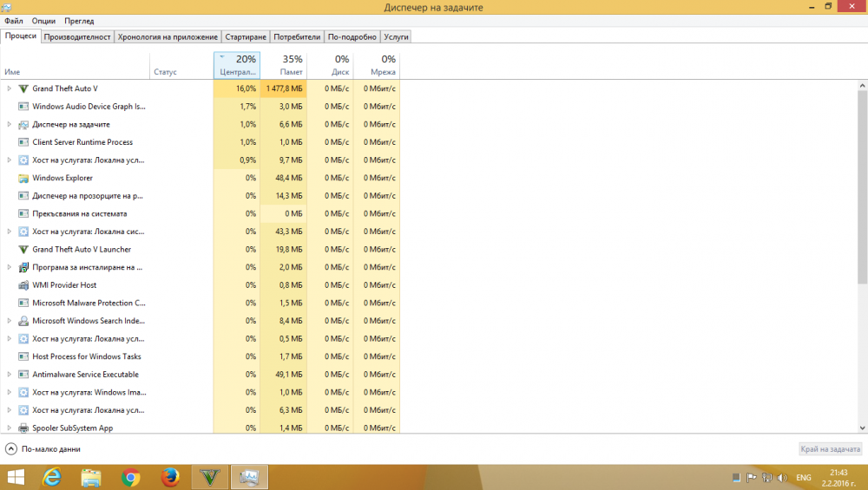Viewport: 868px width, 490px height.
Task: Click the Windows Explorer folder icon in list
Action: click(x=23, y=178)
